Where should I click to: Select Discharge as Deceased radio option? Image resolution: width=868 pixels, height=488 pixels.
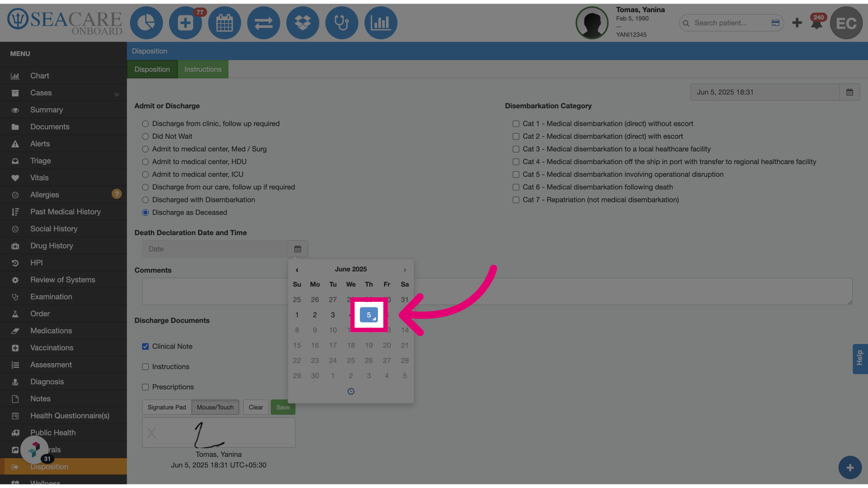click(x=145, y=212)
